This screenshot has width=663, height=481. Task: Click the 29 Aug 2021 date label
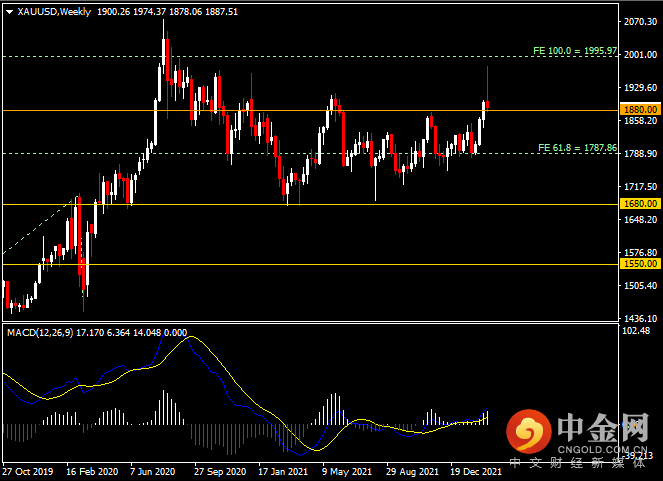[412, 472]
